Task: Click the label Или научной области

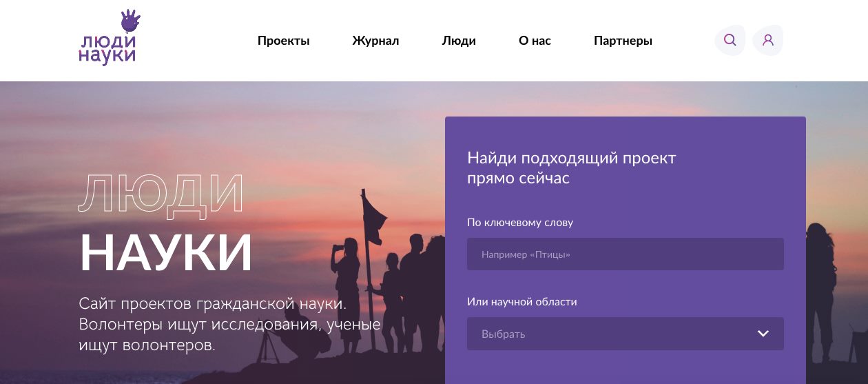Action: (x=522, y=302)
